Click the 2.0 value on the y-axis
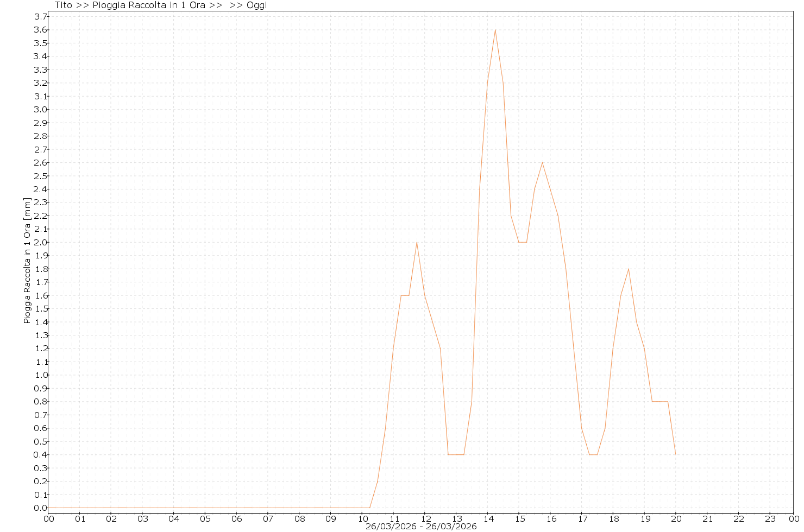 tap(41, 242)
